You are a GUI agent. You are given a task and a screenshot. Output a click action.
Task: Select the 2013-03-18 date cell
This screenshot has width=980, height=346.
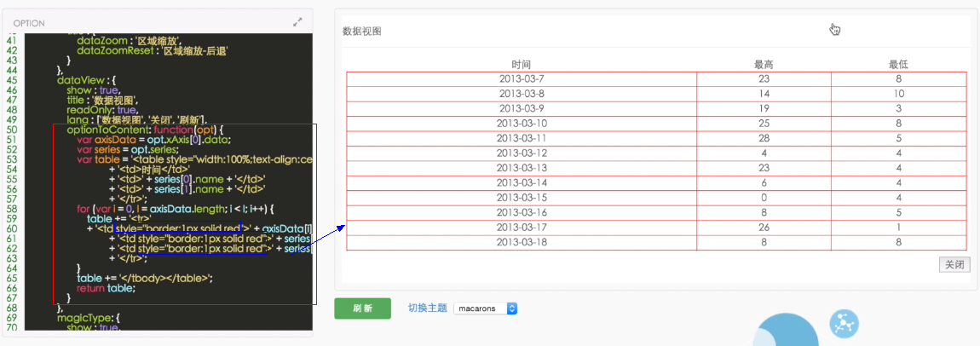click(x=522, y=243)
